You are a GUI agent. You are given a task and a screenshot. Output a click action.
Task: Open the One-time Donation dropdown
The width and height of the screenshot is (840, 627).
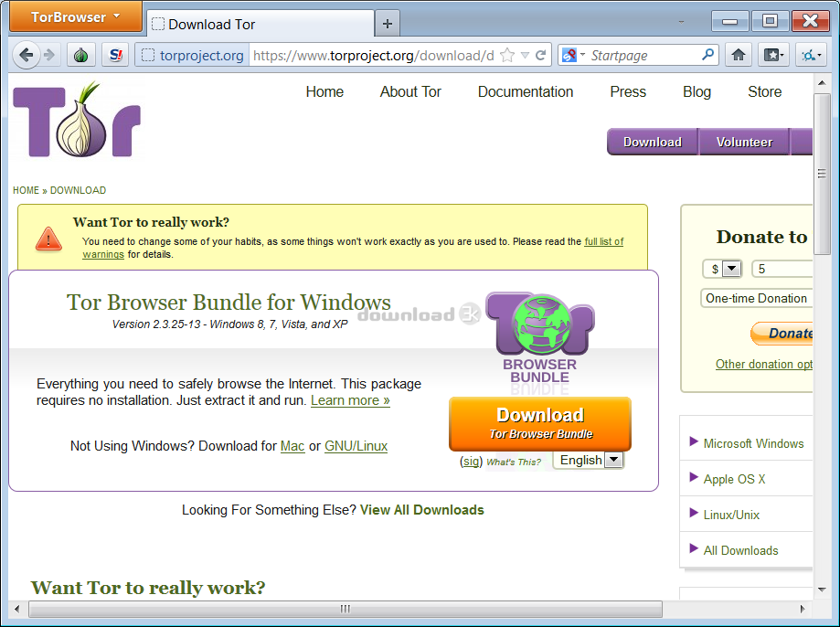(x=757, y=298)
